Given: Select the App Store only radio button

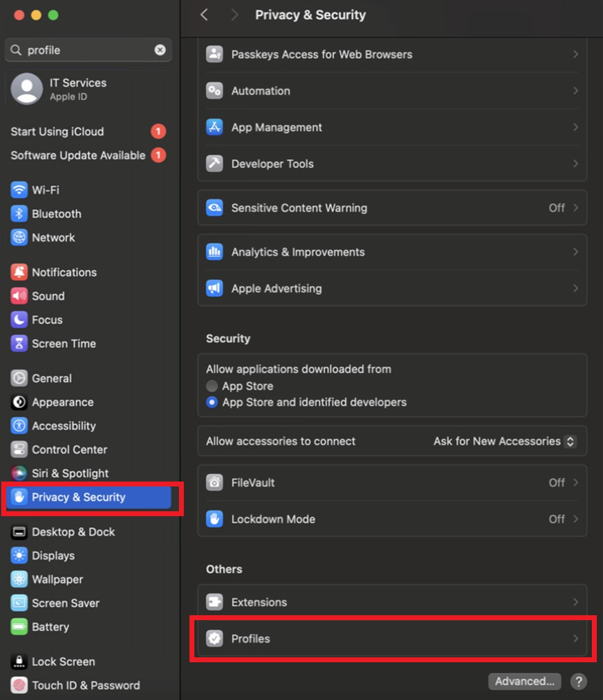Looking at the screenshot, I should click(x=212, y=386).
